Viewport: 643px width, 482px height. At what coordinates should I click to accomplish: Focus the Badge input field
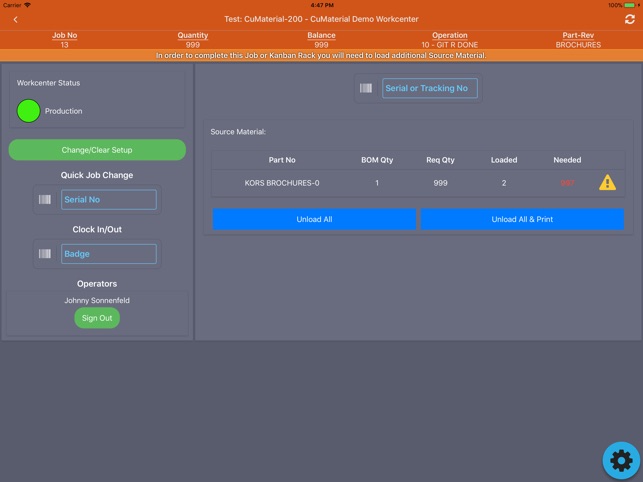(x=109, y=254)
